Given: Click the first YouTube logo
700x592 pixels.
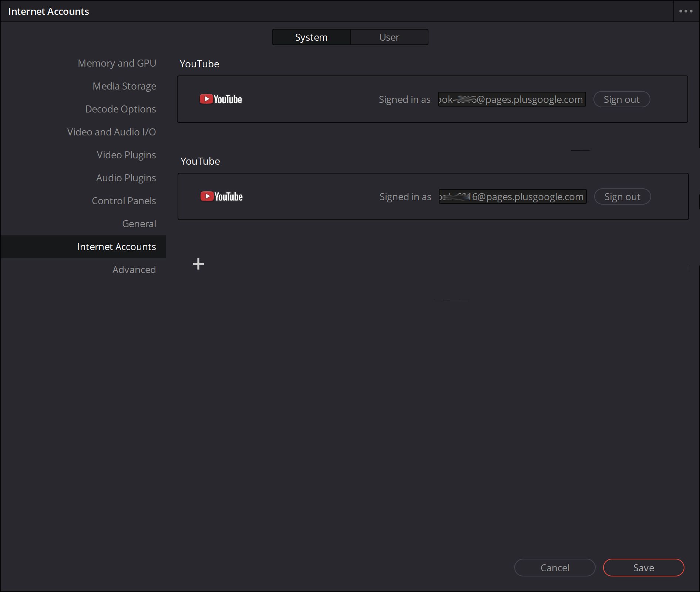Looking at the screenshot, I should coord(221,99).
